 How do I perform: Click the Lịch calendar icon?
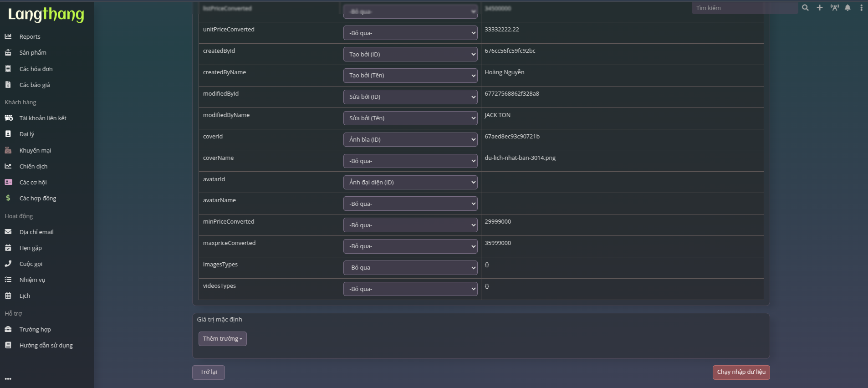point(8,296)
